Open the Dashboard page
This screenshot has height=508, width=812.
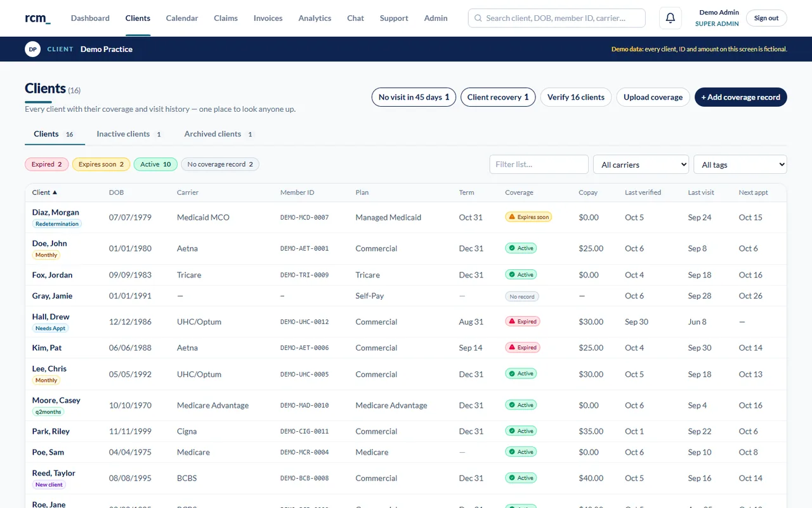click(x=90, y=18)
